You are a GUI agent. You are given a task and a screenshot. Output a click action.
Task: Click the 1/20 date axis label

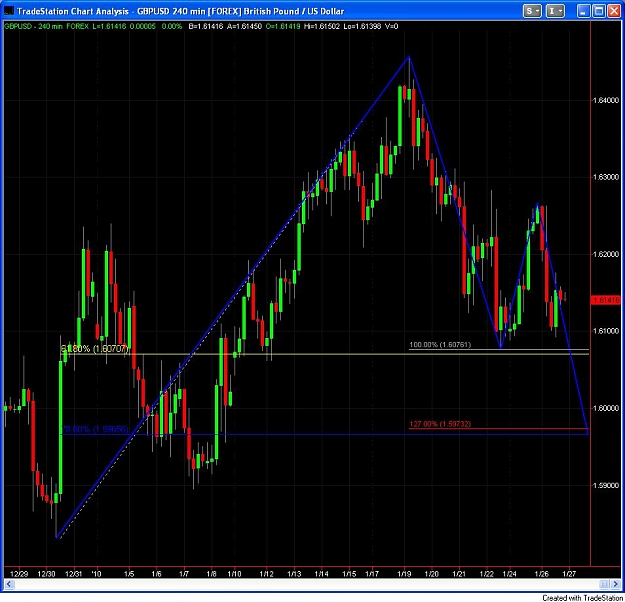coord(431,574)
